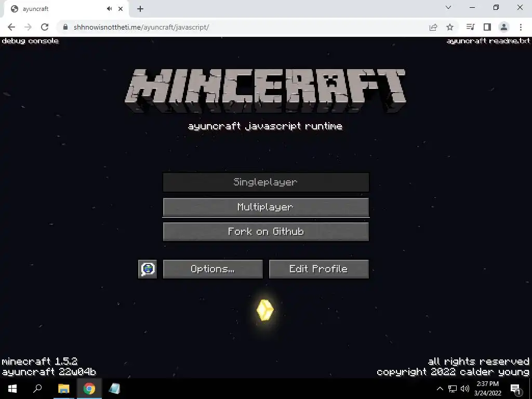Select the ayuncraft browser tab
Screen dimensions: 532x399
pyautogui.click(x=66, y=9)
